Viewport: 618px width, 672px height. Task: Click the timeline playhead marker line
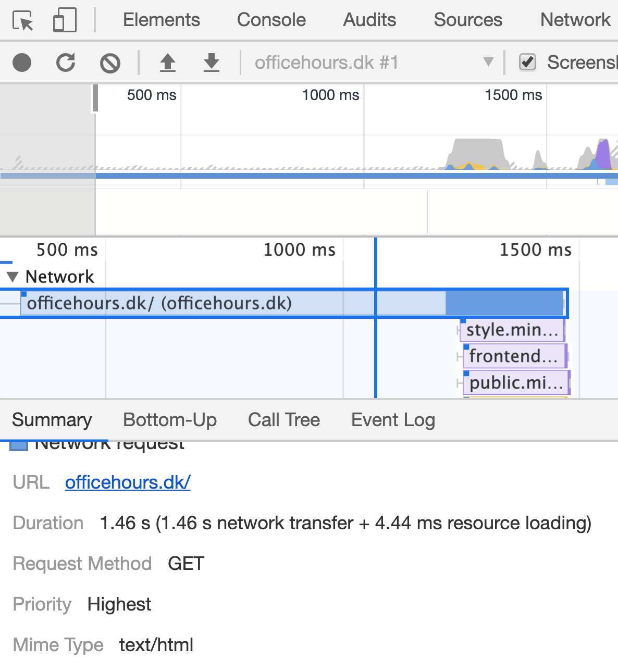(x=375, y=313)
